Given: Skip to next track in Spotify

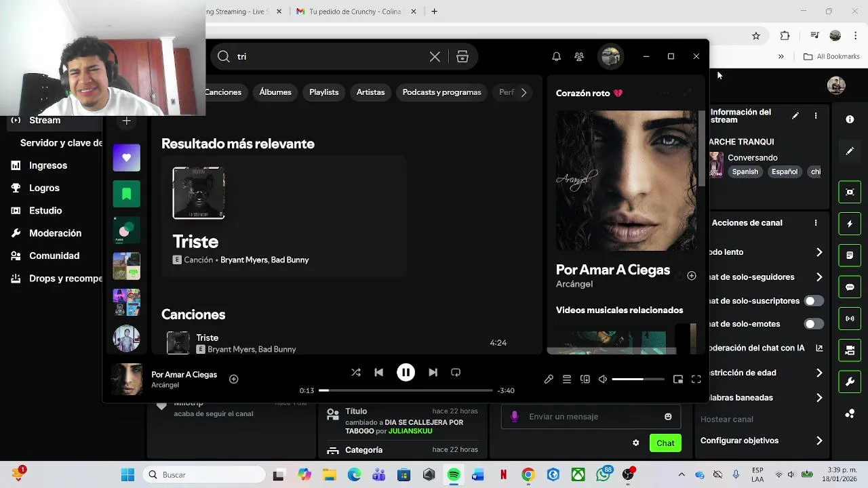Looking at the screenshot, I should pos(433,372).
